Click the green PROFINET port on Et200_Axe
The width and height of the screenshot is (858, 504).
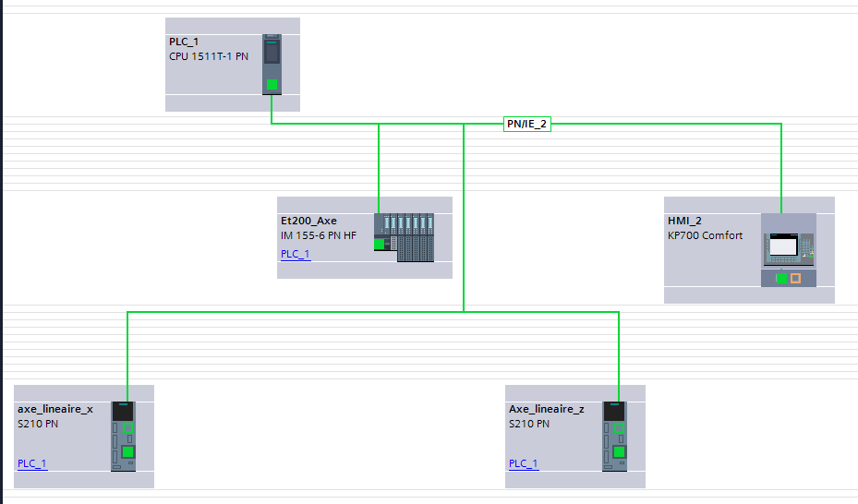(x=379, y=244)
